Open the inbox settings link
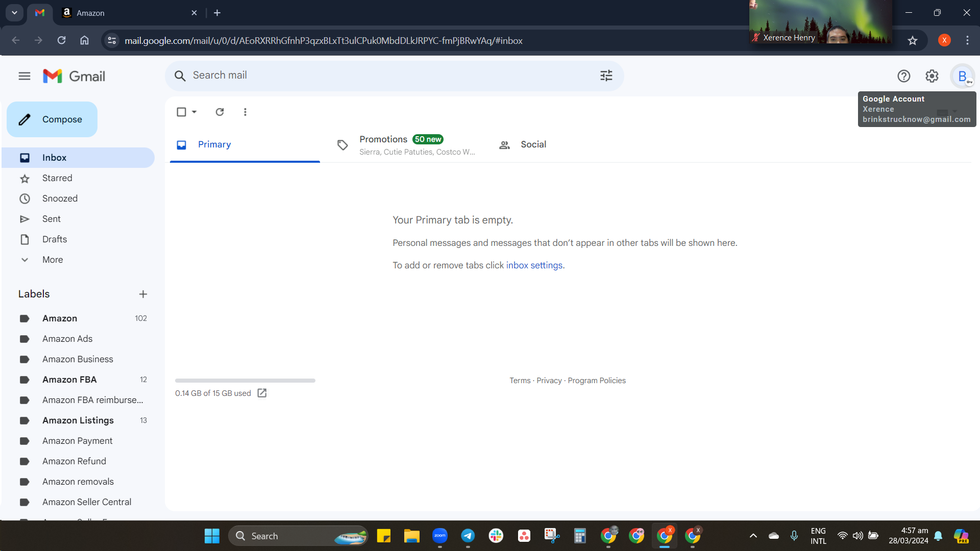The height and width of the screenshot is (551, 980). click(534, 265)
